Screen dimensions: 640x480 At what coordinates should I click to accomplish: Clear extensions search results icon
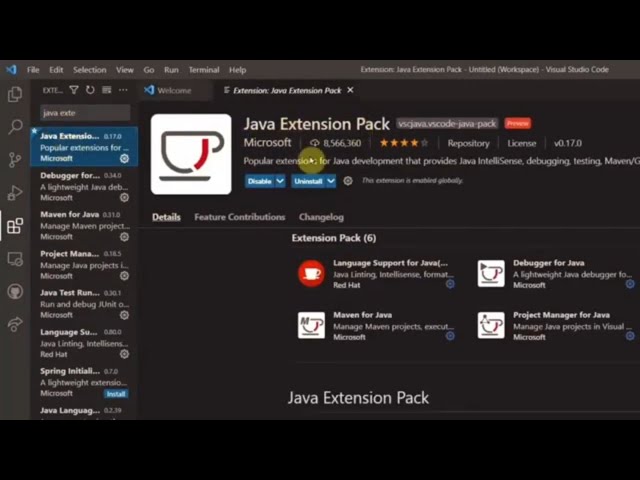point(107,90)
